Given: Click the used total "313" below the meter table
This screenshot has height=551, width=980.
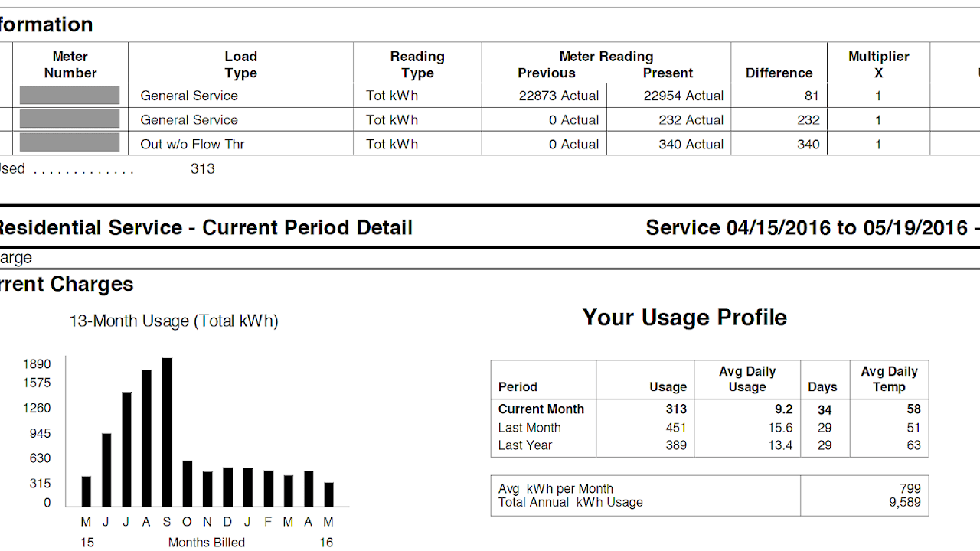Looking at the screenshot, I should (203, 169).
